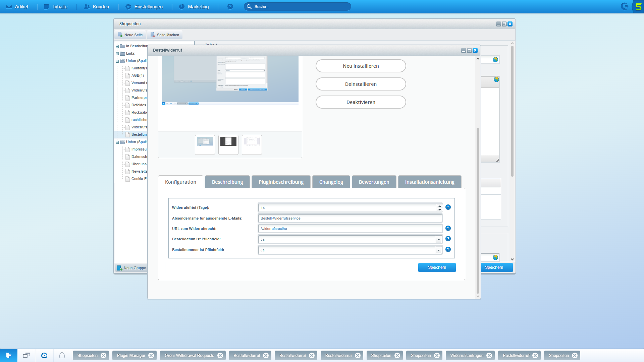Click the Suche search field
This screenshot has height=362, width=644.
298,7
